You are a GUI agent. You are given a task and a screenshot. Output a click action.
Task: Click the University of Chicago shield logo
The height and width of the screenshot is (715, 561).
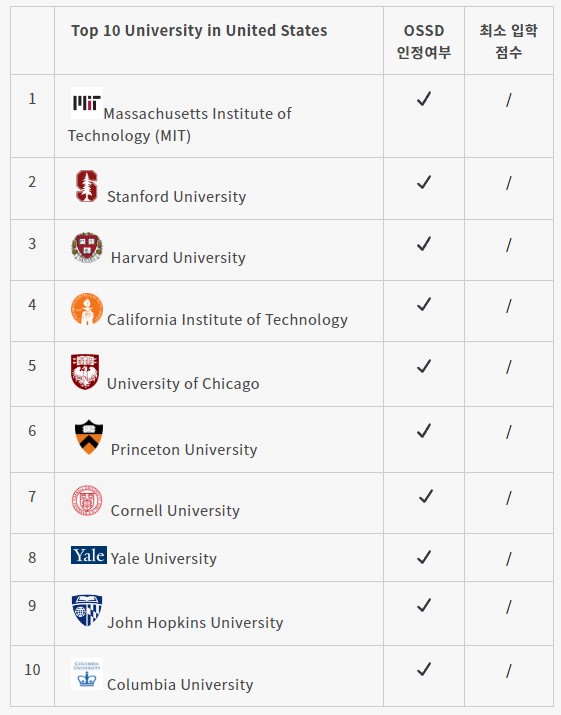[x=85, y=372]
